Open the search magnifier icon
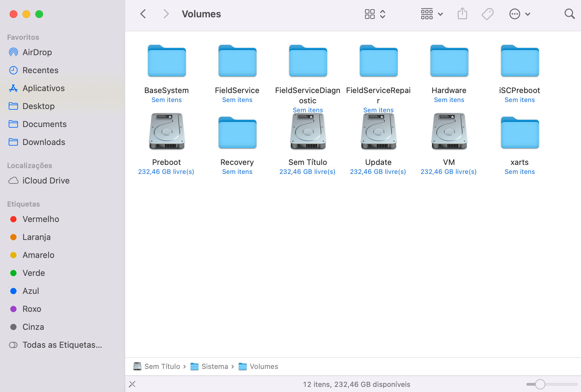This screenshot has width=581, height=392. (569, 14)
